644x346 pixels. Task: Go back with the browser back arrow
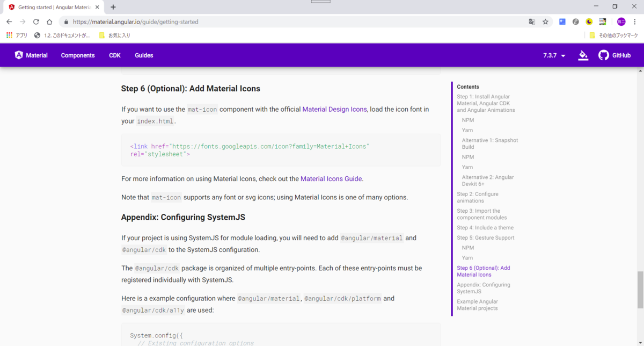tap(9, 22)
